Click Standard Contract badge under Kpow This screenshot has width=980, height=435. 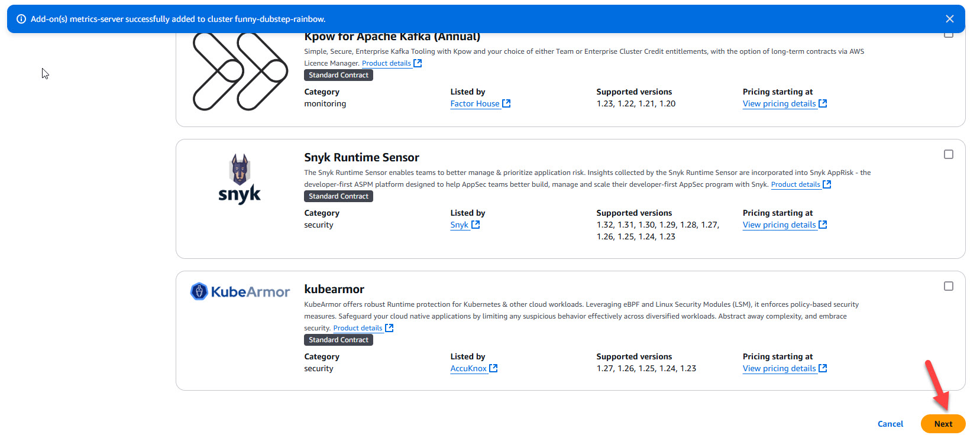(x=338, y=75)
